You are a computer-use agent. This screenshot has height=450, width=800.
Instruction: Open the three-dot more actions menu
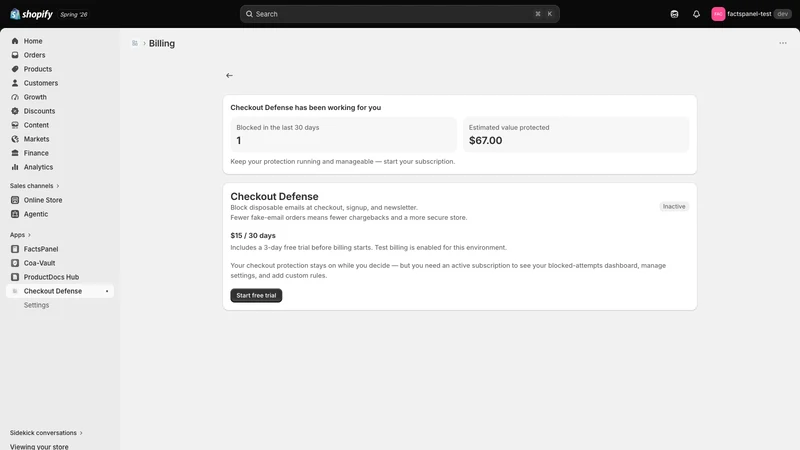[x=783, y=43]
